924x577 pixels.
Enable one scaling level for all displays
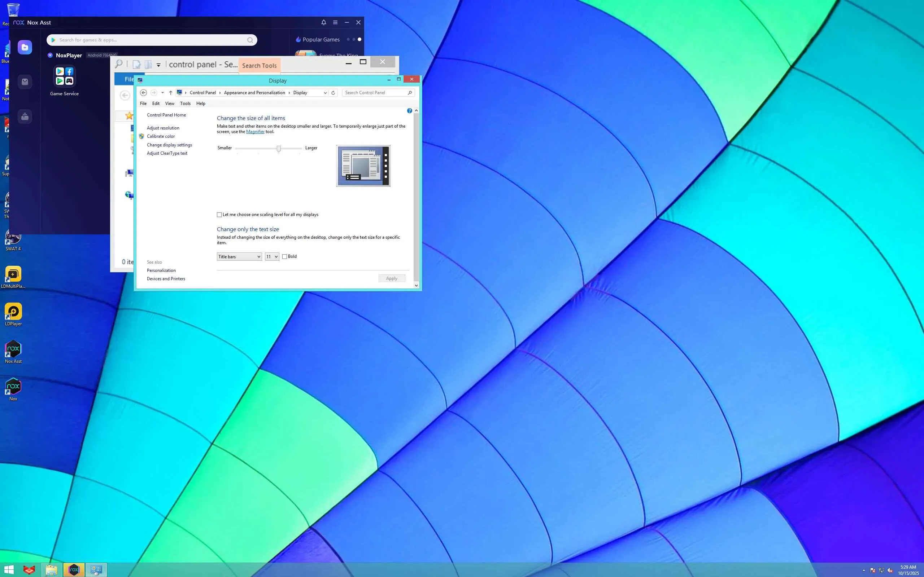219,215
